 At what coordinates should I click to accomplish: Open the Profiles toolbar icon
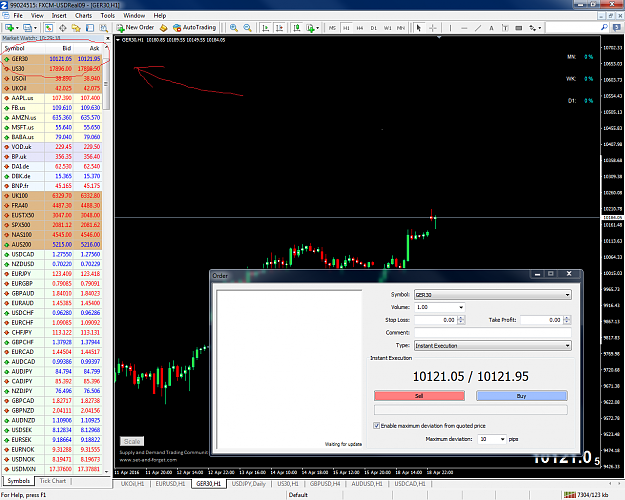point(27,28)
